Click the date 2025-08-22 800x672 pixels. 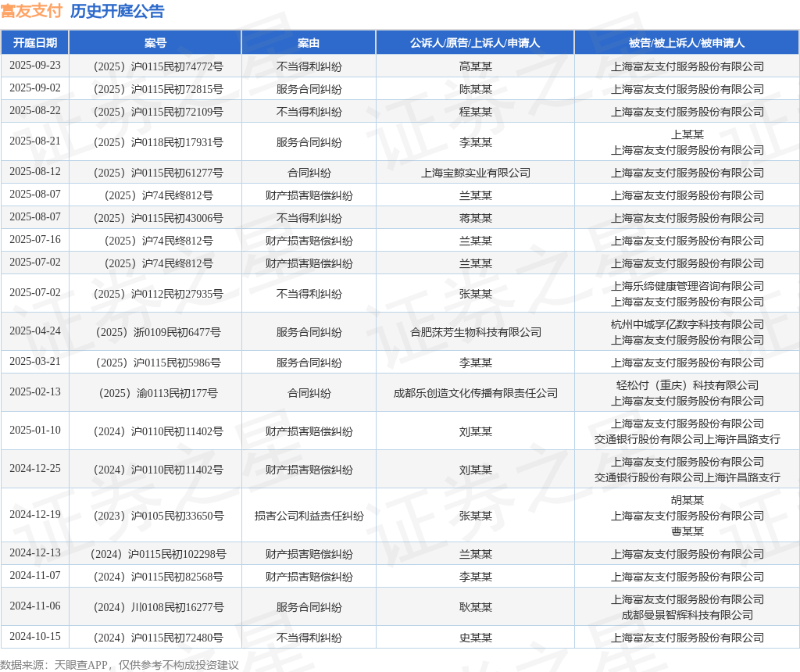(x=34, y=110)
